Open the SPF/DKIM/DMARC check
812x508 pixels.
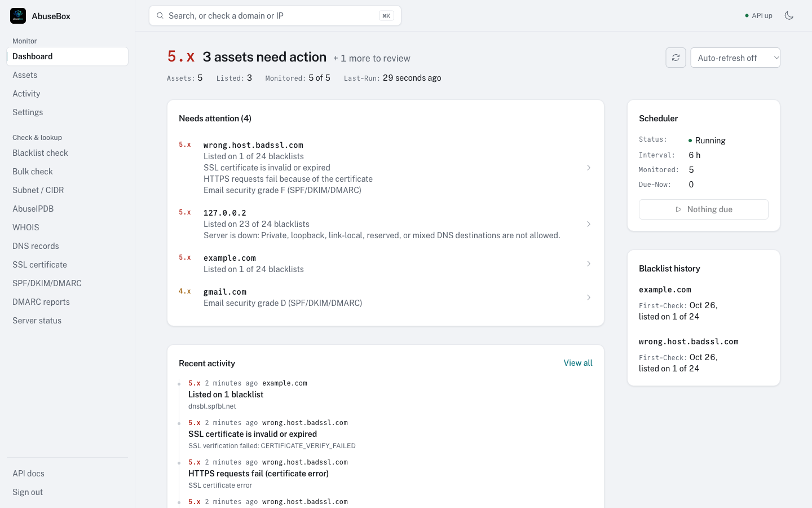[68, 283]
